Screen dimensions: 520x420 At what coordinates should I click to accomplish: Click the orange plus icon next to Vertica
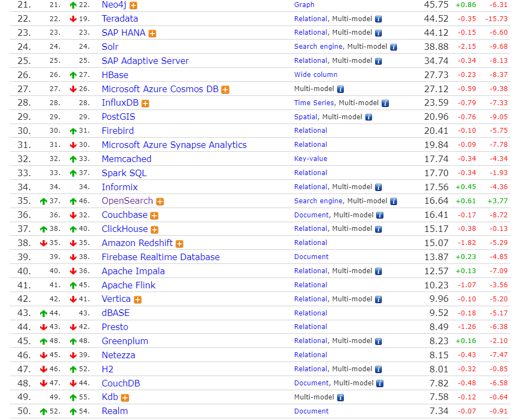[138, 300]
